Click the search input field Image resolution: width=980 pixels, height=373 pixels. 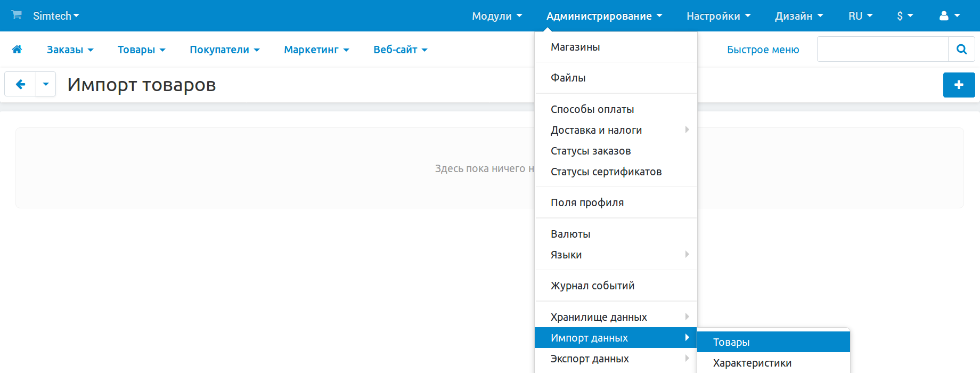(x=883, y=50)
